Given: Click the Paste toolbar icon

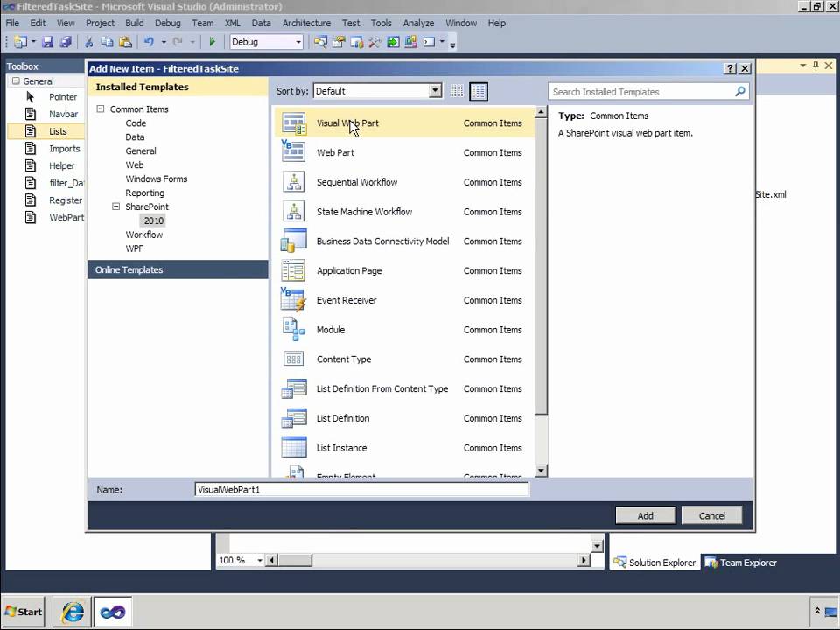Looking at the screenshot, I should (125, 42).
